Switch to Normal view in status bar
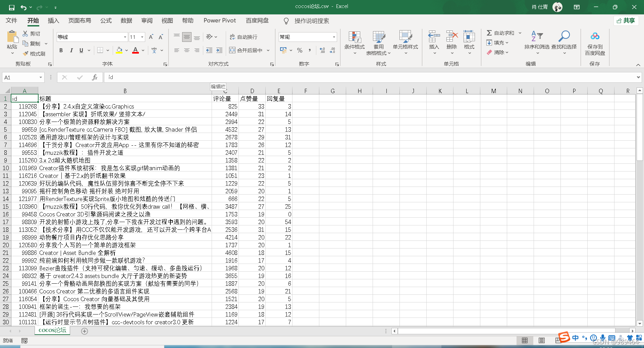The image size is (644, 348). (x=525, y=340)
